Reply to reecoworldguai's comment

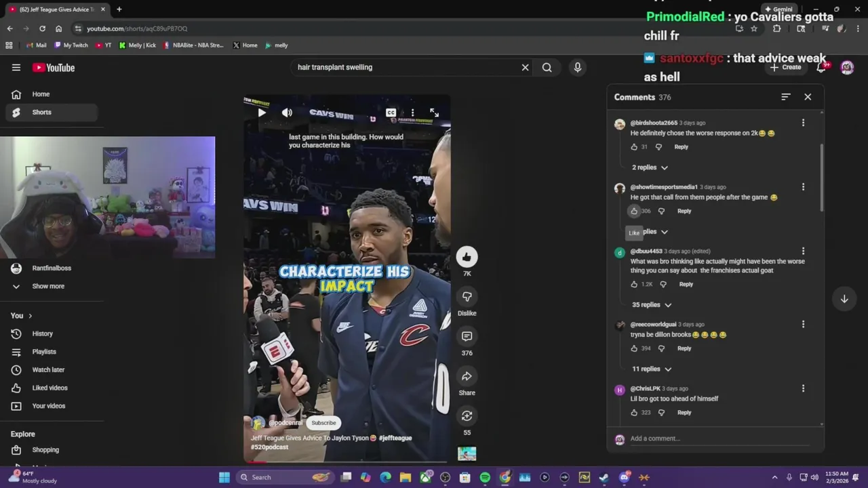(x=684, y=348)
